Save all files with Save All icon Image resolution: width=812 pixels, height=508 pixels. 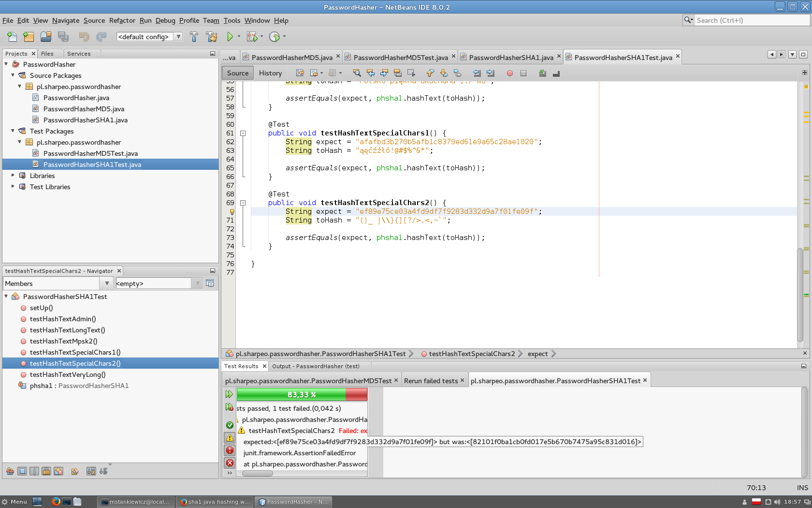tap(63, 36)
